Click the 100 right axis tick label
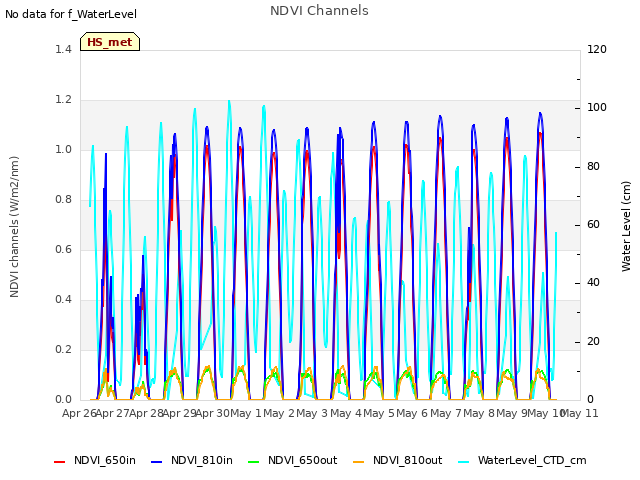640x480 pixels. tap(597, 108)
